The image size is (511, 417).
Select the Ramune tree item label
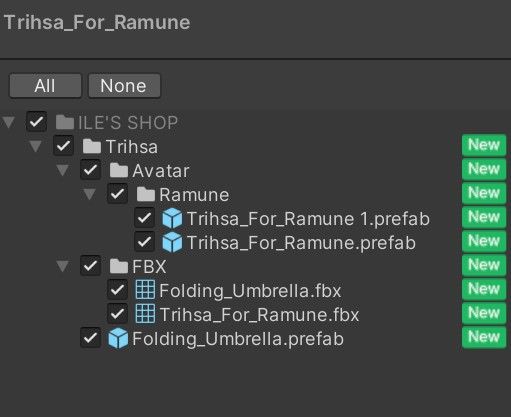[x=194, y=195]
